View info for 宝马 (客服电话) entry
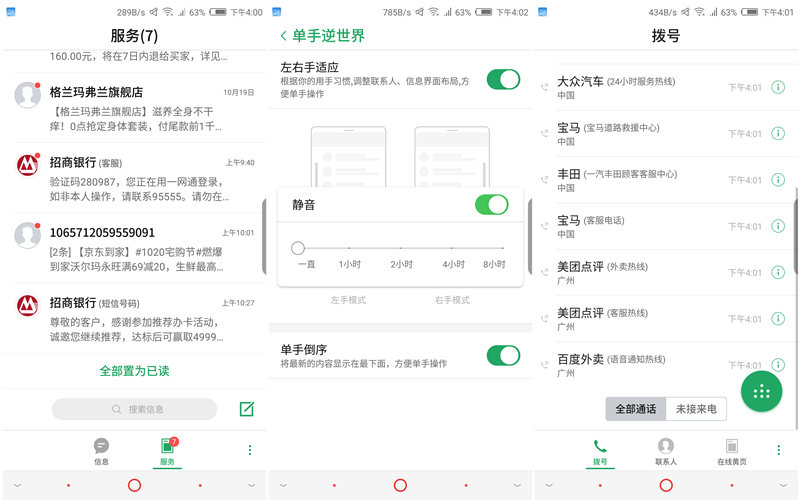 click(x=778, y=226)
